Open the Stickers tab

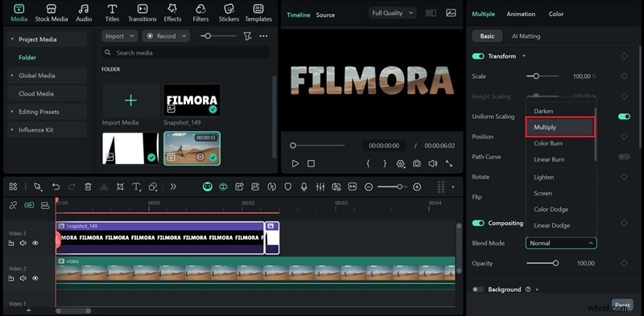229,13
